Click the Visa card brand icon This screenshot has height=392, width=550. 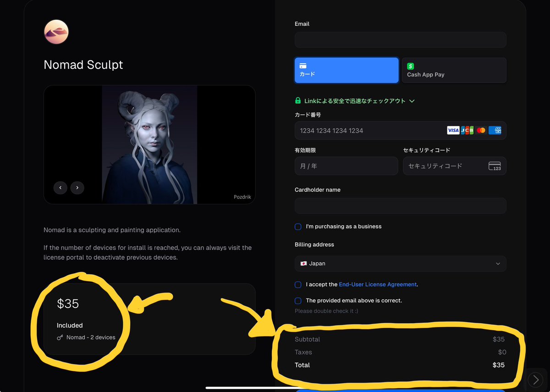pyautogui.click(x=453, y=131)
